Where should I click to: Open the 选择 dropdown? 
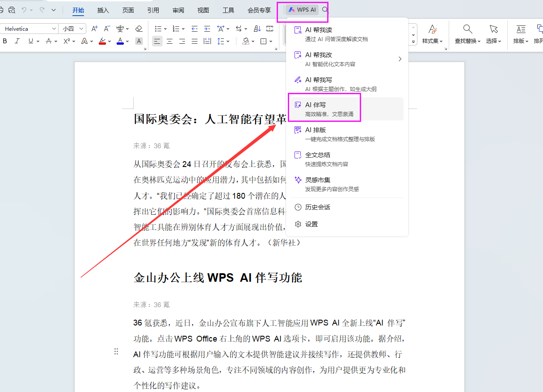tap(493, 34)
